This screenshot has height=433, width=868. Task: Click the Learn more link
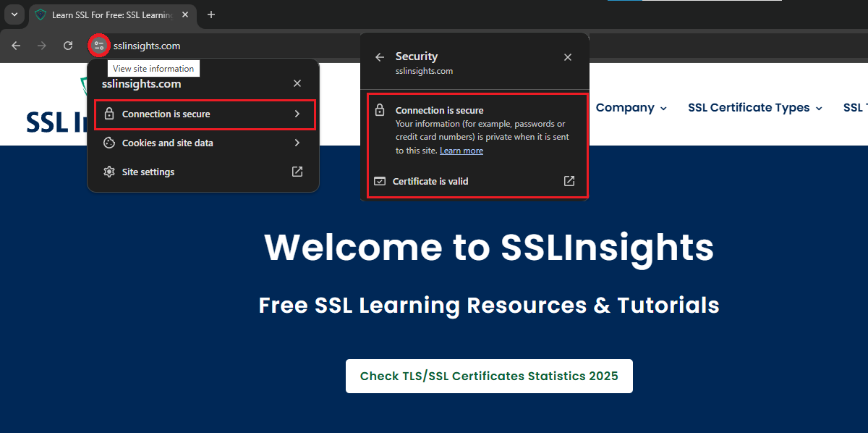[x=461, y=151]
